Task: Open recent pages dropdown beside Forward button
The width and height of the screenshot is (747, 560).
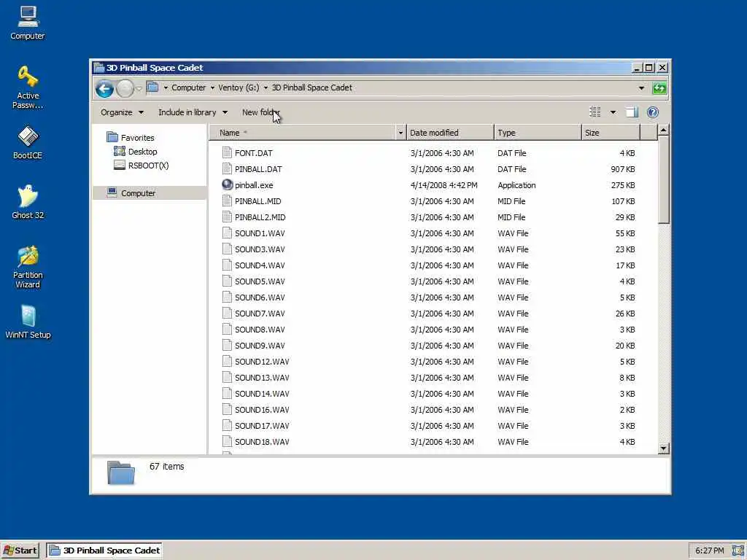Action: (139, 88)
